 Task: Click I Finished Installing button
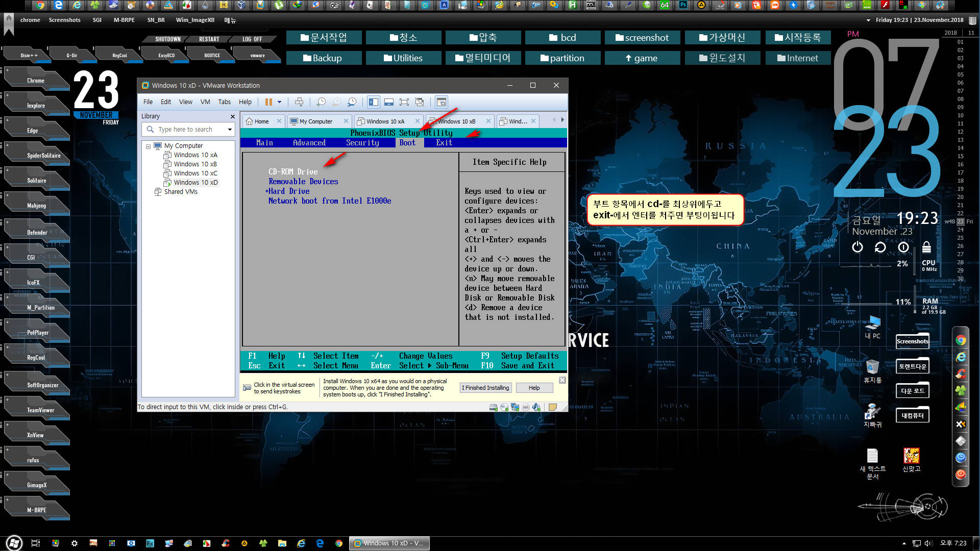click(486, 388)
